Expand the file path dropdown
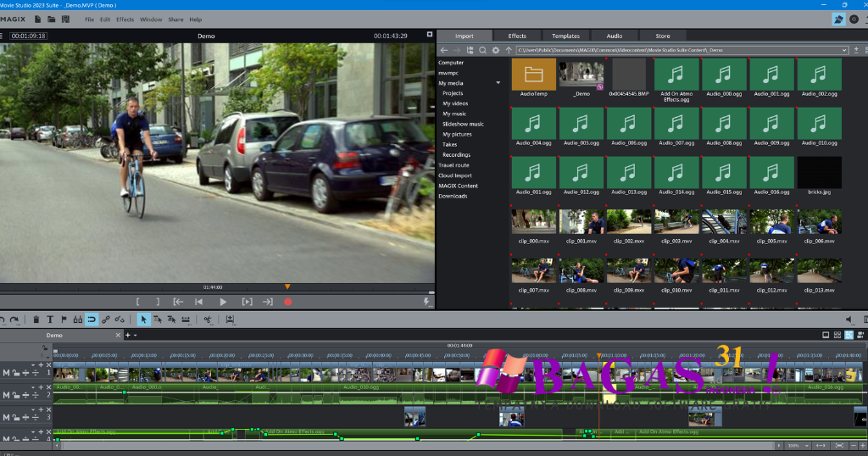The width and height of the screenshot is (868, 456). click(x=844, y=50)
